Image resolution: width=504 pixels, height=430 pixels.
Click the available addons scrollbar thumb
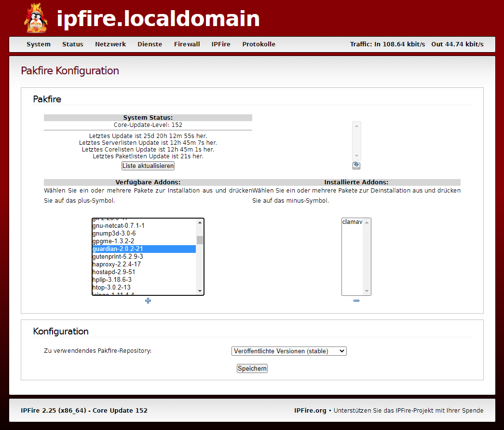[x=200, y=240]
